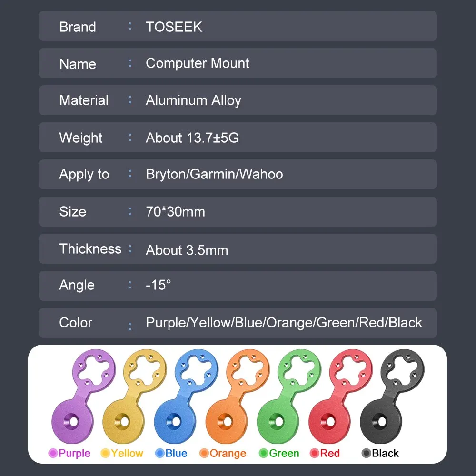Select the orange color dot
The width and height of the screenshot is (476, 476).
[x=204, y=453]
